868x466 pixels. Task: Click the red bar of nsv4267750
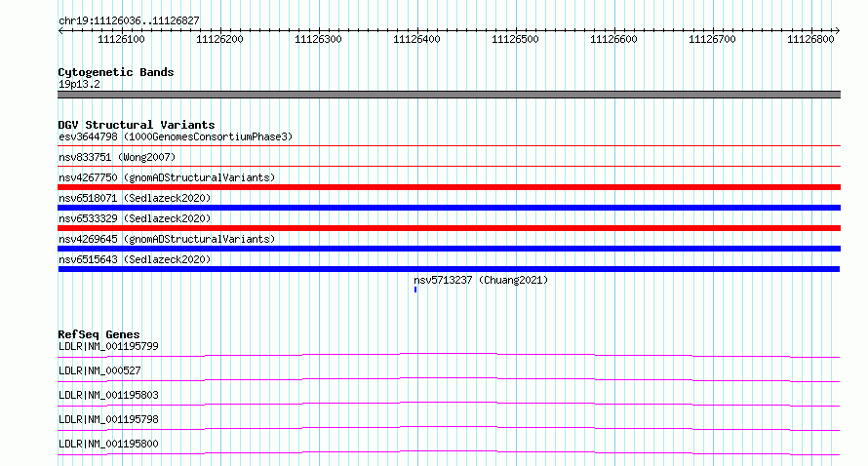449,187
